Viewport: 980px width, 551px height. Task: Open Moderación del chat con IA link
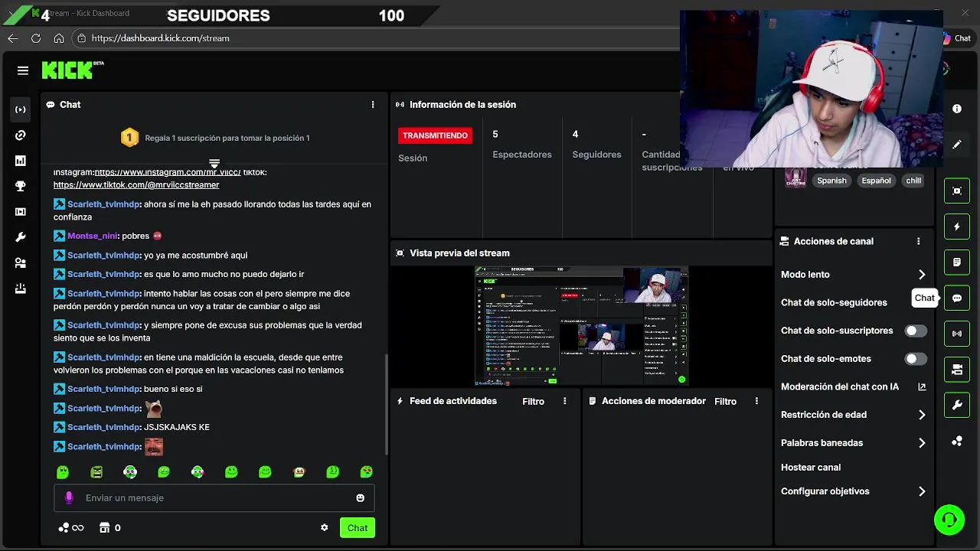click(x=853, y=387)
